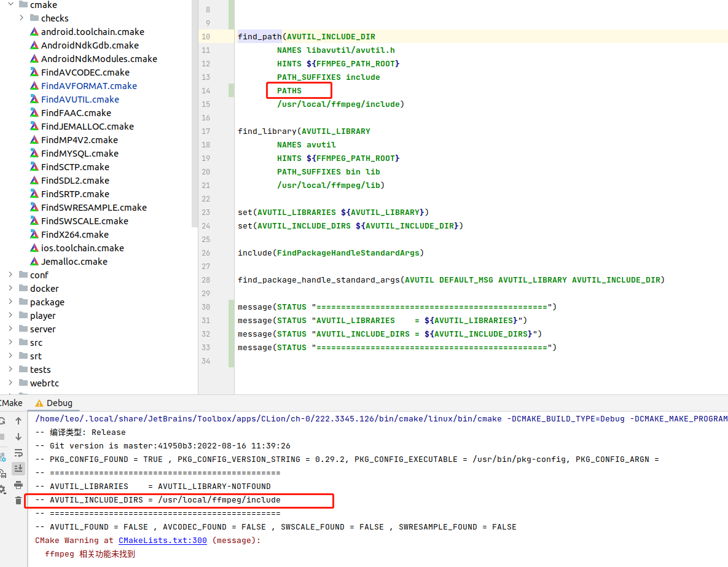
Task: Click the project tree vertical scrollbar
Action: 195,114
